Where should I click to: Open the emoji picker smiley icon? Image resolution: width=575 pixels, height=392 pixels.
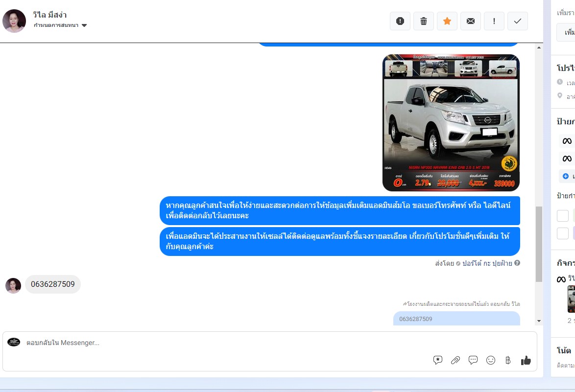pos(491,360)
